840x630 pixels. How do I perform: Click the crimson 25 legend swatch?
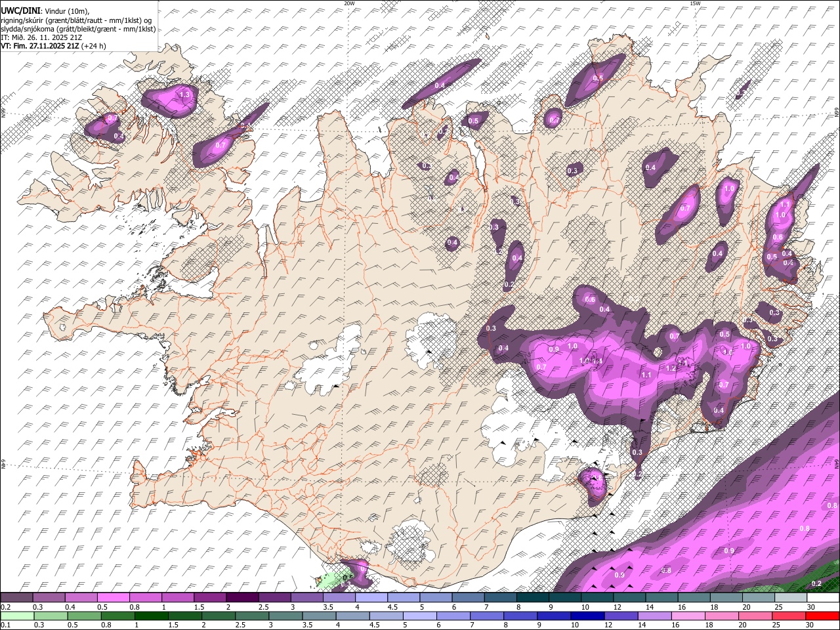pos(788,616)
